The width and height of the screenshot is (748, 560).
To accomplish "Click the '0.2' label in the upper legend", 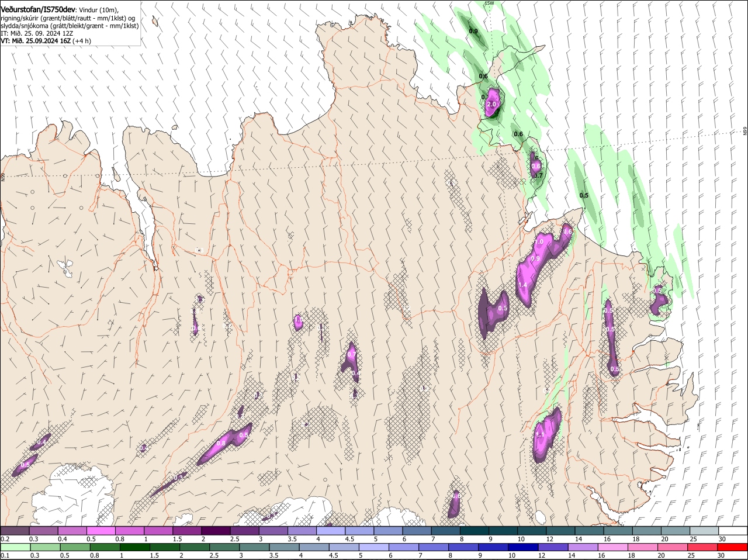I will click(x=5, y=539).
